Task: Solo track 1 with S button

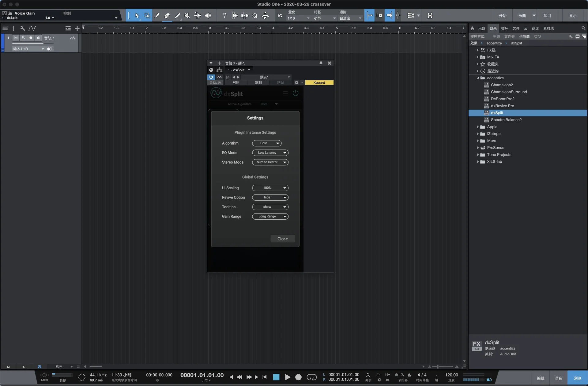Action: pyautogui.click(x=23, y=38)
